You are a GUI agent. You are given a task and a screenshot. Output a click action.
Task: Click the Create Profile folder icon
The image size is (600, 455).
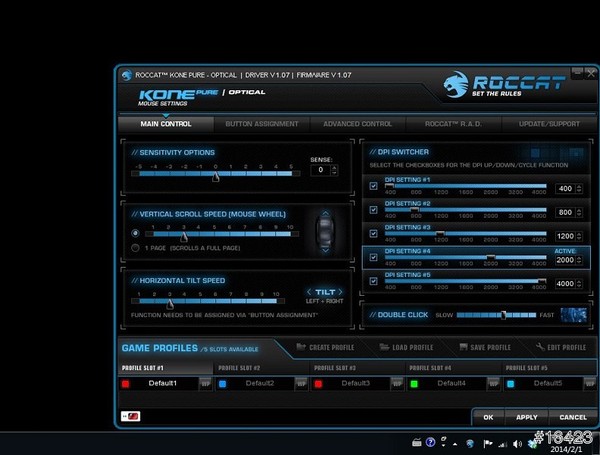point(301,347)
